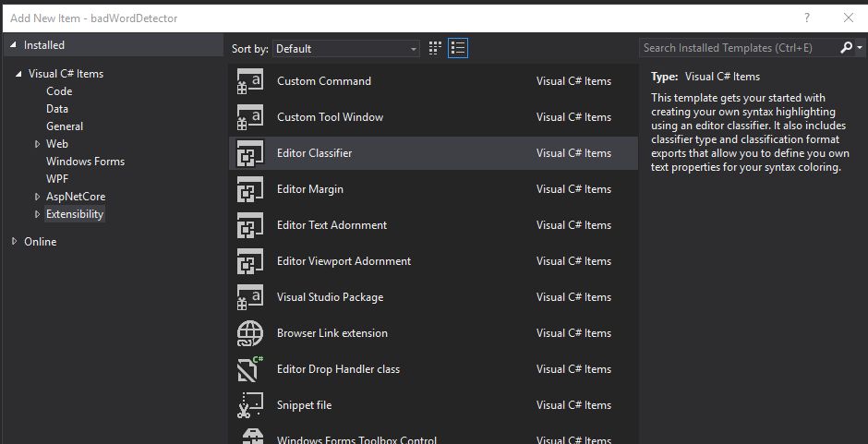Expand the Extensibility node arrow
The image size is (868, 444).
(x=37, y=214)
